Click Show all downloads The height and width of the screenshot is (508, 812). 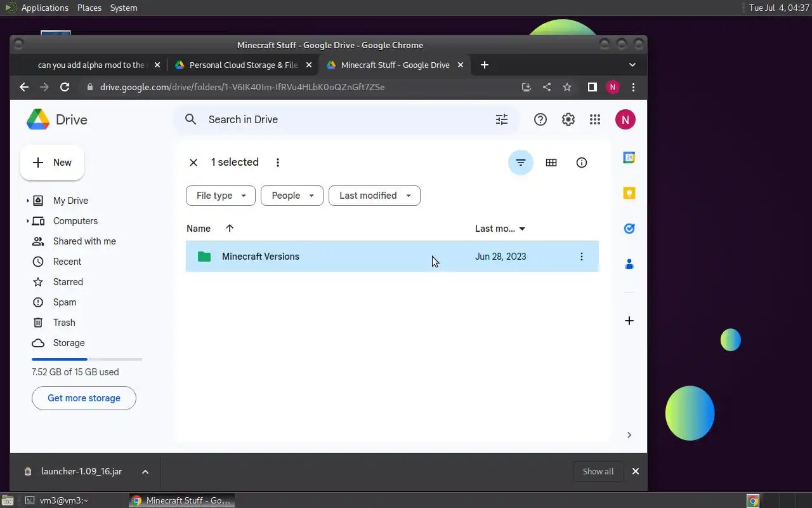[598, 471]
